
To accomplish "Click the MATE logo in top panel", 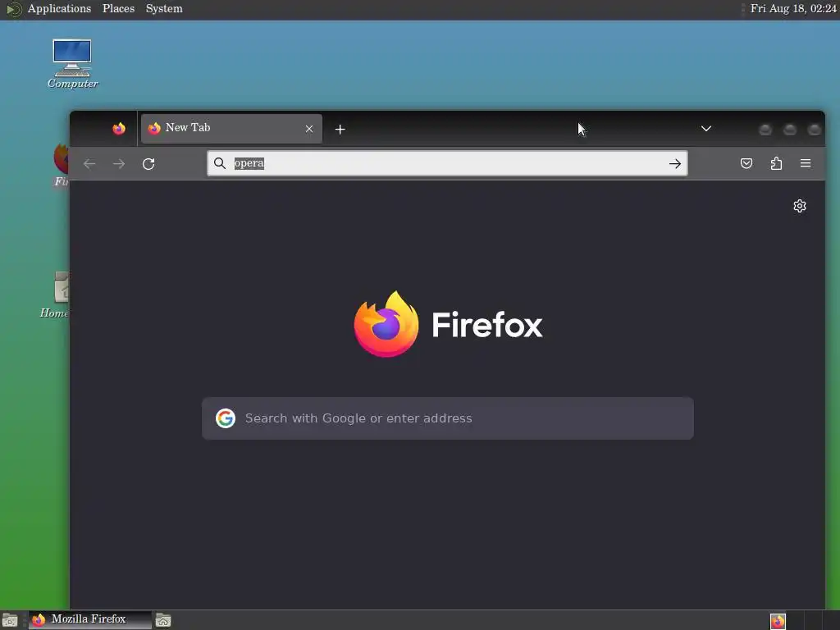I will (x=13, y=9).
